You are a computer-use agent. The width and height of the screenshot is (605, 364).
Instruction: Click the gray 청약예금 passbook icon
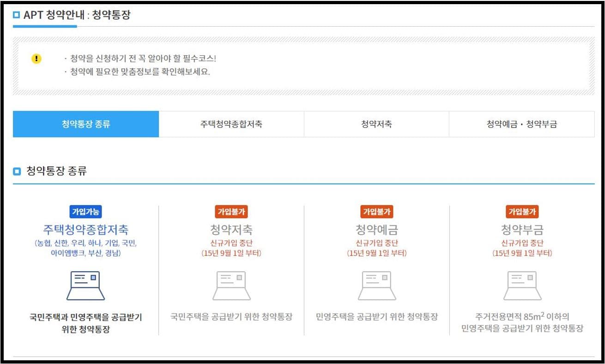point(377,285)
